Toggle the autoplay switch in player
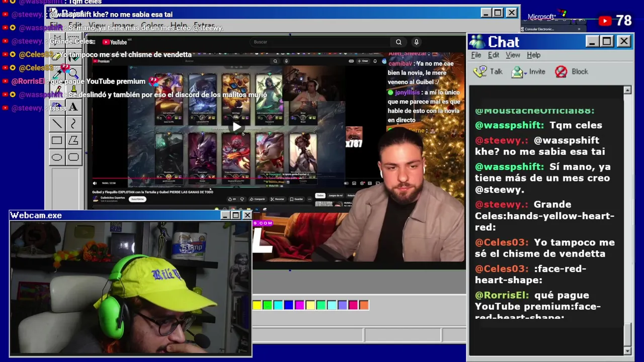This screenshot has width=644, height=362. 347,183
